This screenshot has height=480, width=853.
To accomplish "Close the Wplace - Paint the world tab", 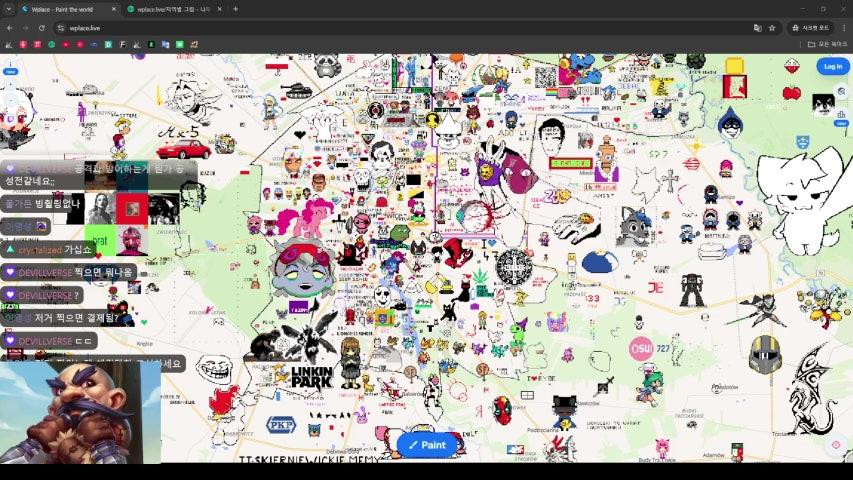I will 113,9.
